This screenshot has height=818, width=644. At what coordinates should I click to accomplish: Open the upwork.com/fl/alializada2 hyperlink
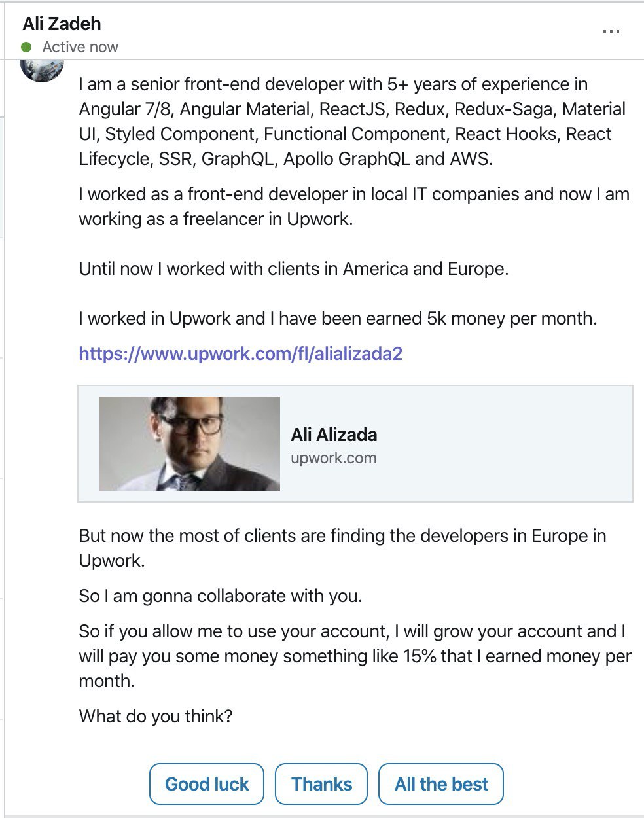(x=240, y=354)
